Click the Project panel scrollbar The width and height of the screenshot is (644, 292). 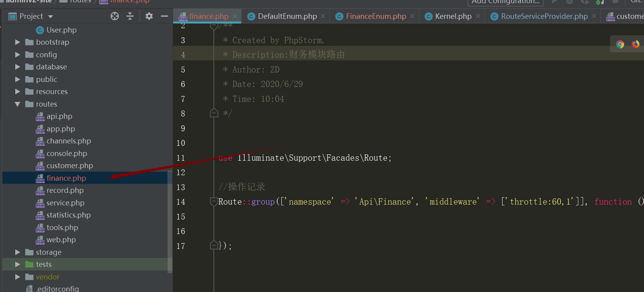coord(170,221)
